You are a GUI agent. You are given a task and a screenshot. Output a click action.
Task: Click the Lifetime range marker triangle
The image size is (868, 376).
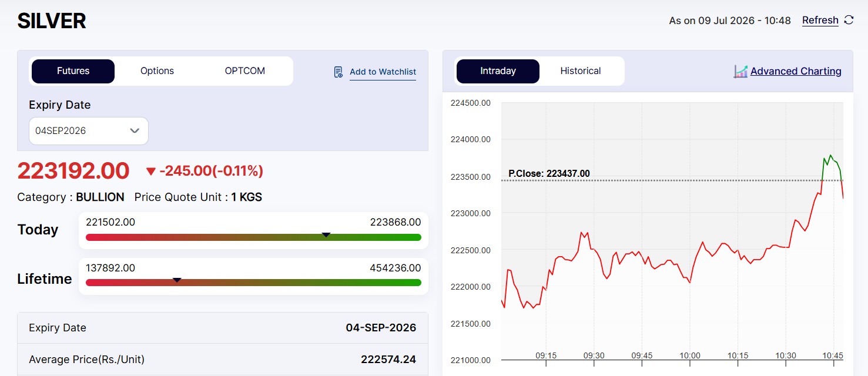point(177,280)
